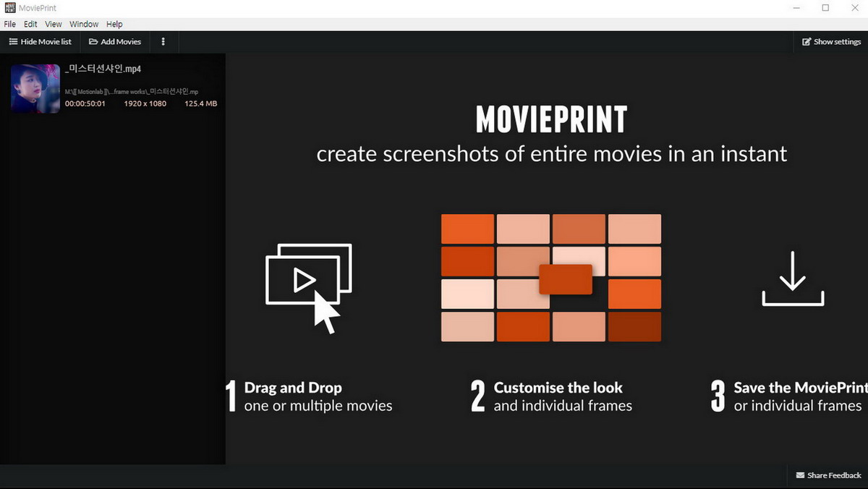Open the Help menu

click(x=114, y=25)
